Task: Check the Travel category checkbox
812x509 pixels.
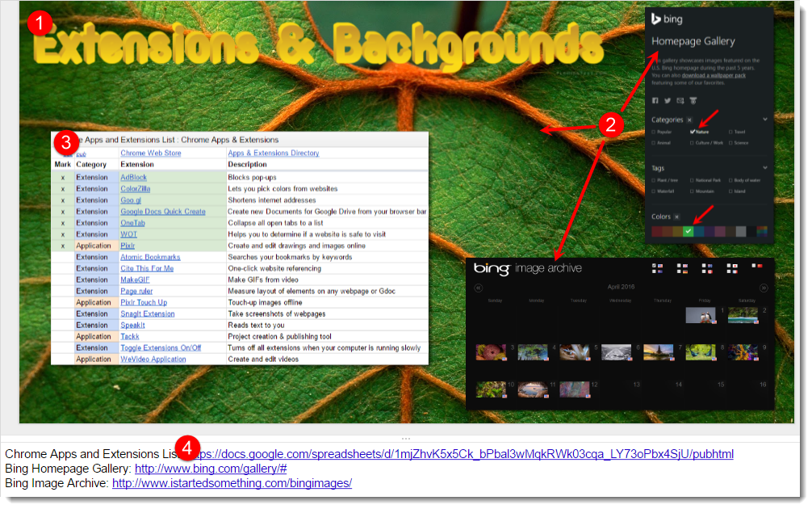Action: tap(730, 132)
